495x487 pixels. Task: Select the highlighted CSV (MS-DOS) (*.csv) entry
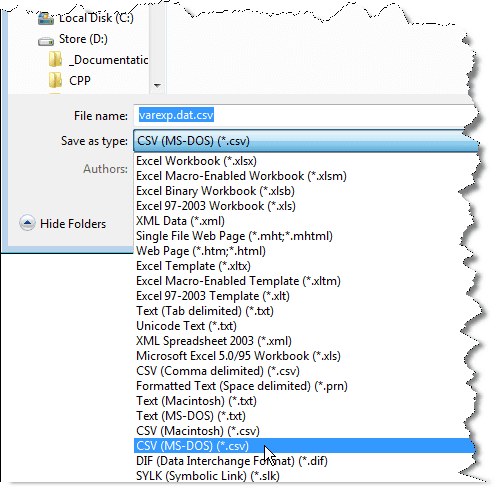click(x=304, y=446)
